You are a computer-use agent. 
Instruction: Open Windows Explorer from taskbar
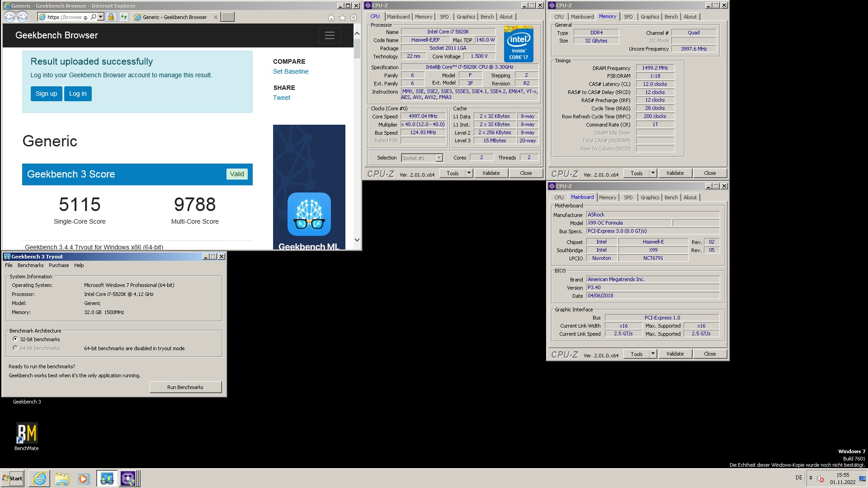(x=62, y=478)
